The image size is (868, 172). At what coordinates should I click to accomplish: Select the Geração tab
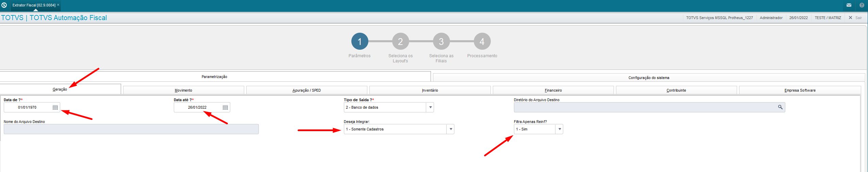click(x=60, y=89)
